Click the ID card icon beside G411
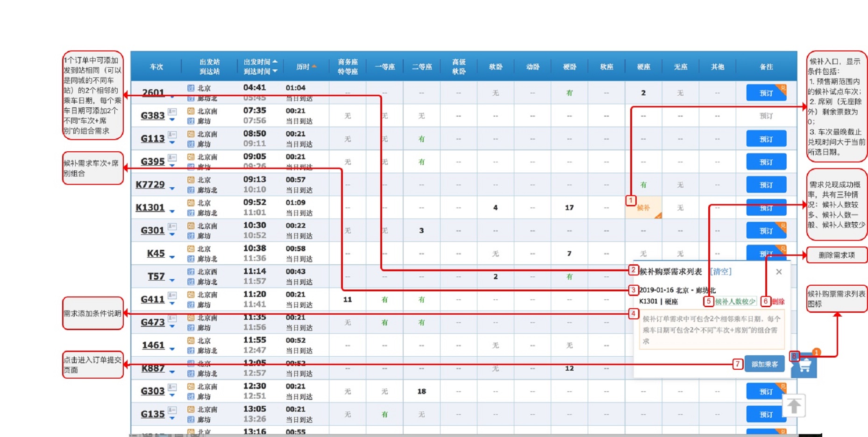868x437 pixels. (x=172, y=295)
